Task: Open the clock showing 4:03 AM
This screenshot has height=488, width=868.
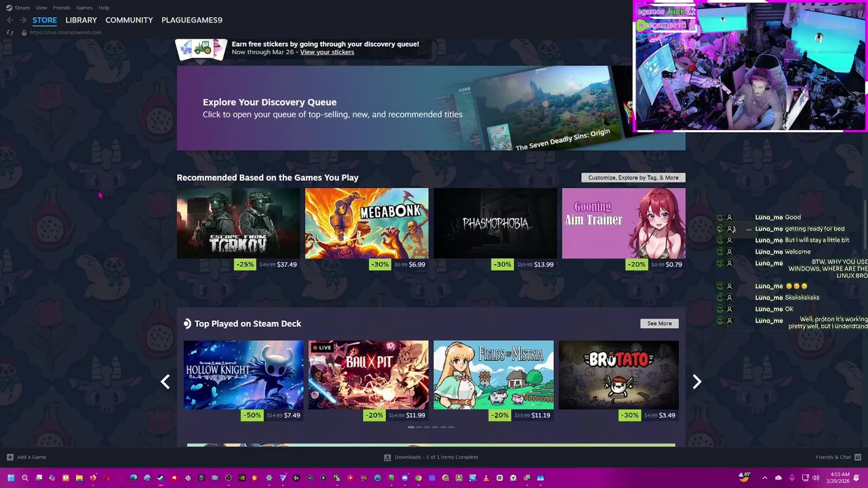Action: (838, 478)
